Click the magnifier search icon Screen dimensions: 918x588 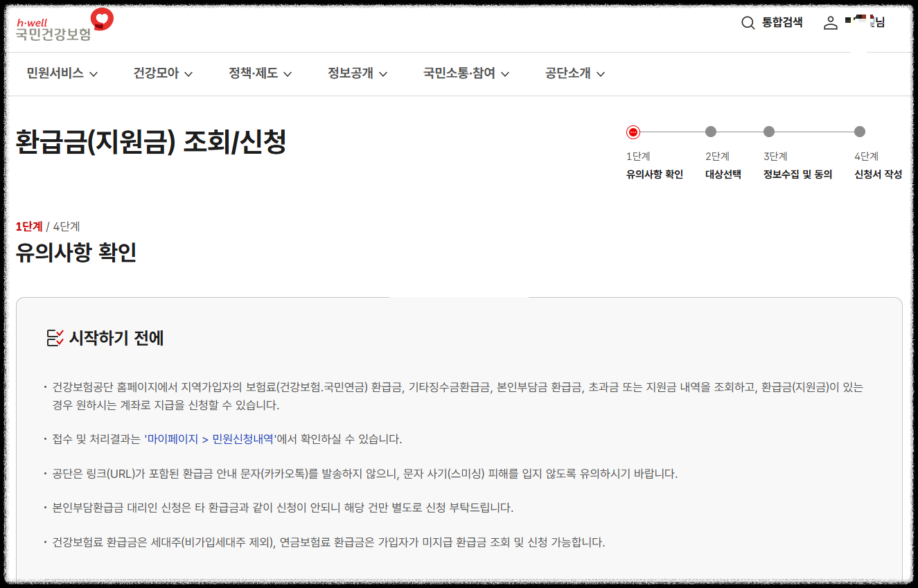tap(748, 23)
